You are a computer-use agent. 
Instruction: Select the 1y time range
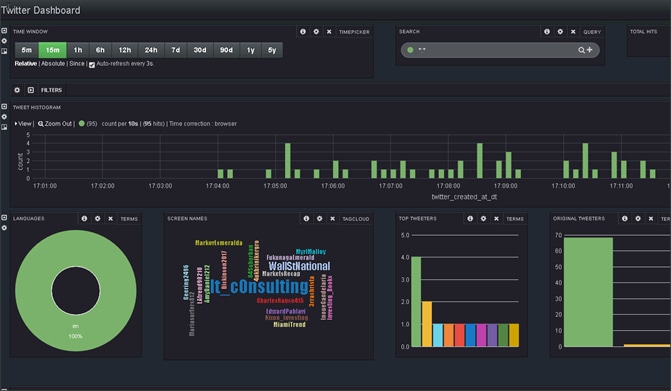251,50
